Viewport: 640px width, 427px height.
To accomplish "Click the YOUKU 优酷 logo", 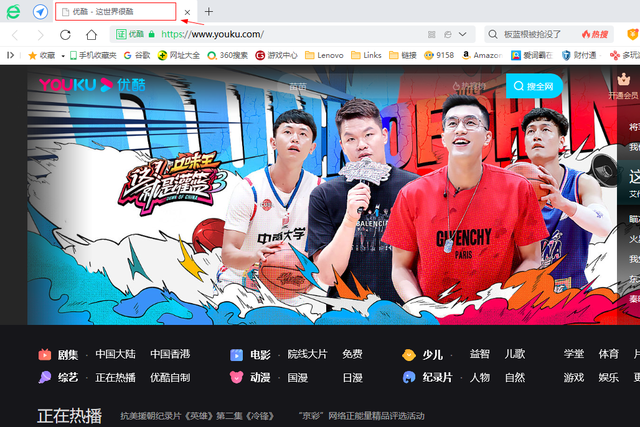I will coord(92,85).
